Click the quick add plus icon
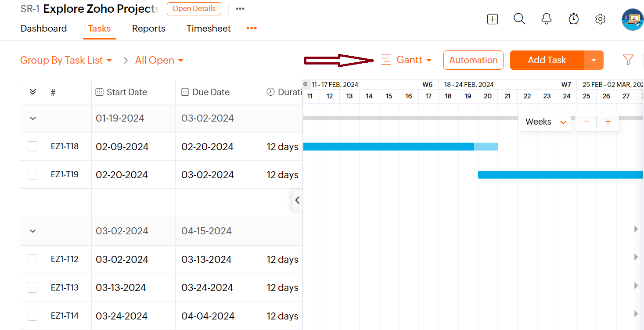This screenshot has width=644, height=330. [493, 19]
